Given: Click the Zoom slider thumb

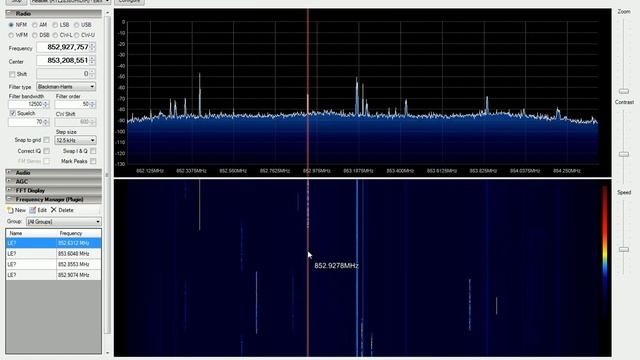Looking at the screenshot, I should tap(624, 91).
